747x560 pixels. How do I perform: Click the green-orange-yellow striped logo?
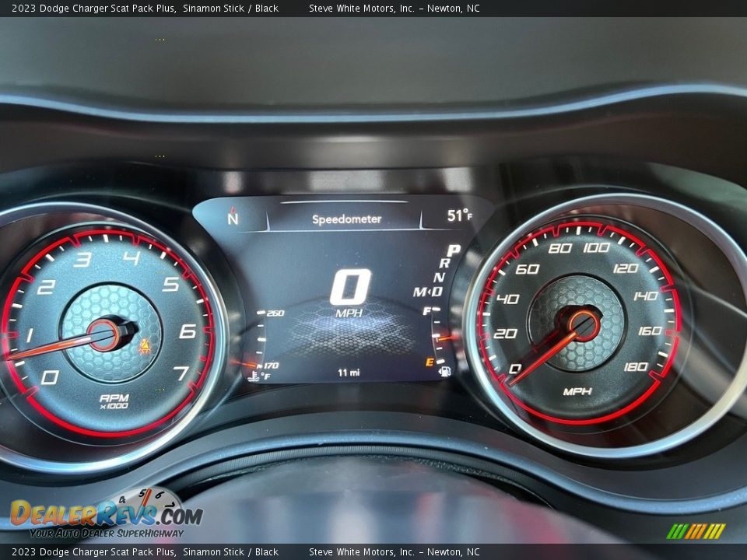696,531
